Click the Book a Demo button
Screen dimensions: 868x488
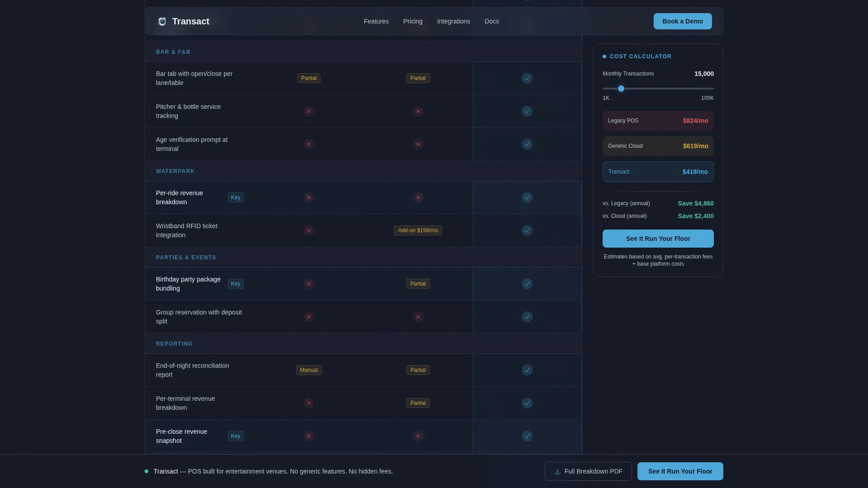[x=683, y=21]
